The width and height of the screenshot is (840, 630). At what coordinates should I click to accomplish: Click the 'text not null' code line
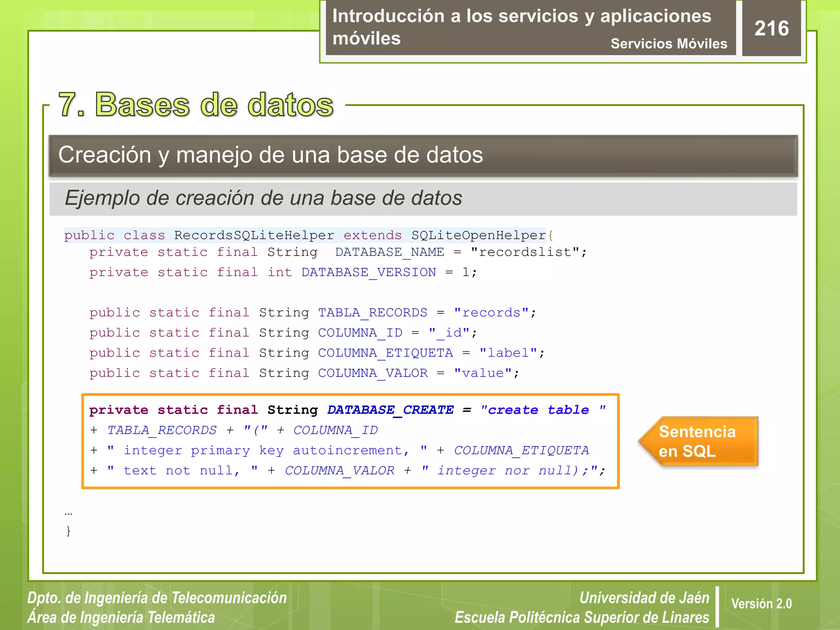coord(347,470)
